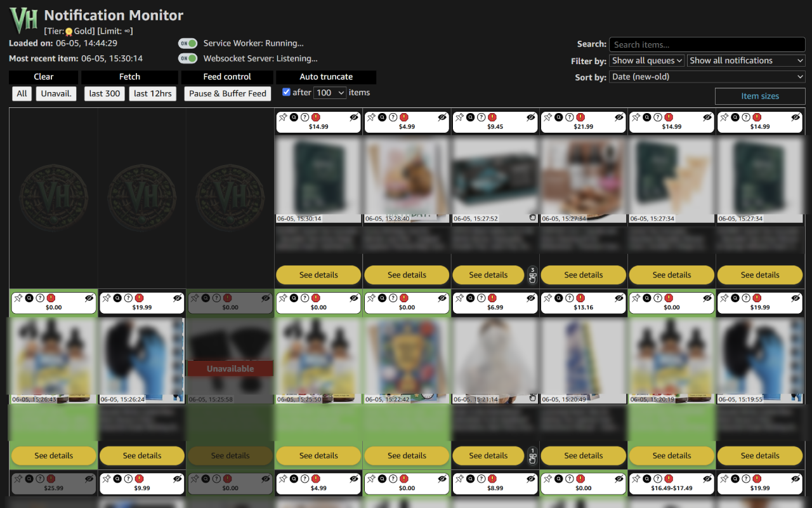Fetch the last 12hrs of items
812x508 pixels.
click(x=153, y=93)
